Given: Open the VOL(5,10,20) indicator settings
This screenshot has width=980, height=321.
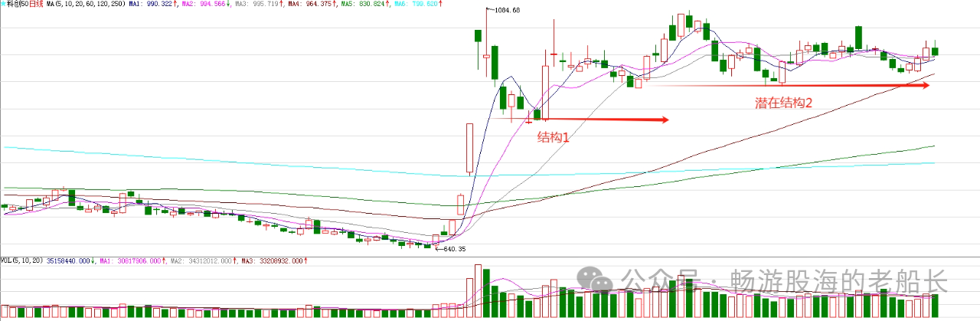Looking at the screenshot, I should [x=21, y=260].
